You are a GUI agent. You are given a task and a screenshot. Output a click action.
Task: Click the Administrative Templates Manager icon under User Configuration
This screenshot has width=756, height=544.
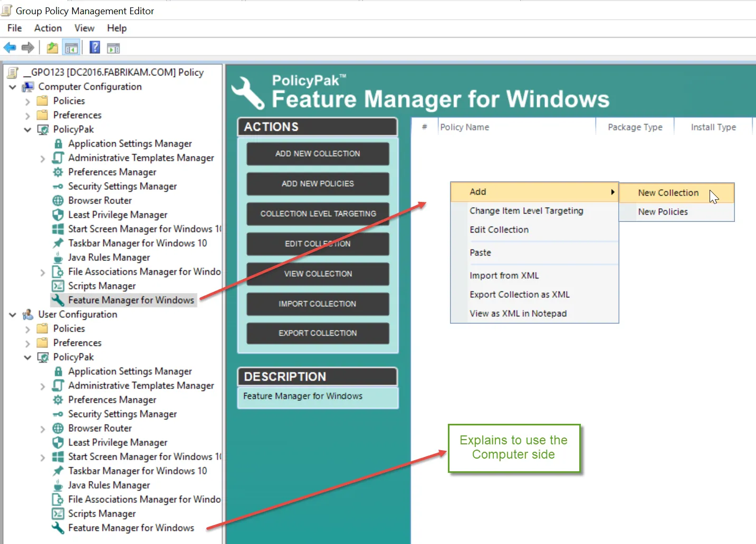pyautogui.click(x=58, y=385)
